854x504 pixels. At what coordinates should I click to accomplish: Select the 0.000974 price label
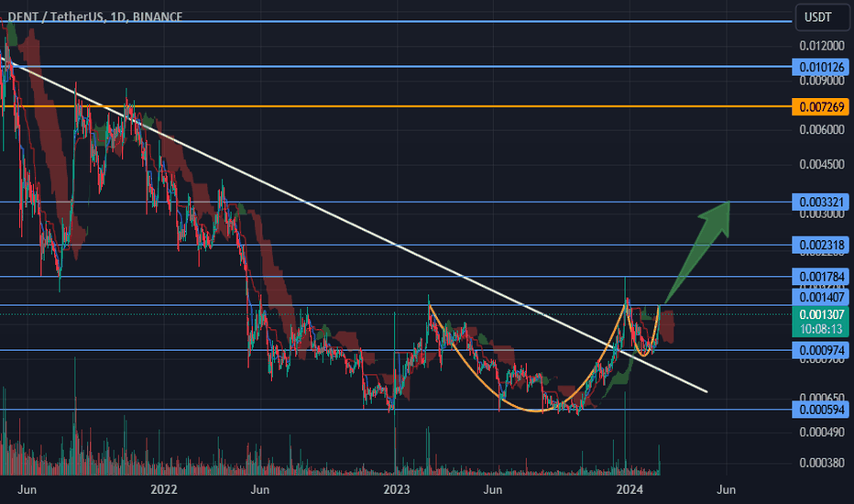pos(820,350)
